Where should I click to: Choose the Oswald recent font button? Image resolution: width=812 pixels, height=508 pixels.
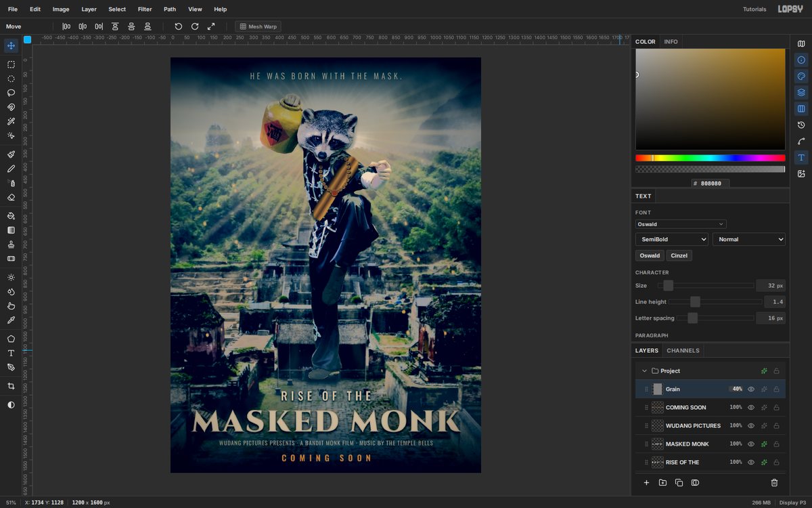[650, 256]
